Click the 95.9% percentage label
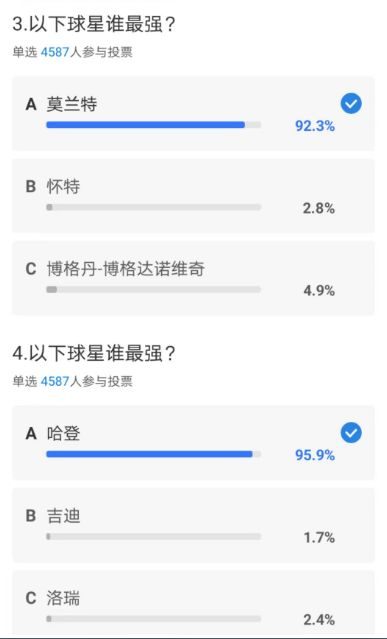The width and height of the screenshot is (387, 639). coord(315,455)
